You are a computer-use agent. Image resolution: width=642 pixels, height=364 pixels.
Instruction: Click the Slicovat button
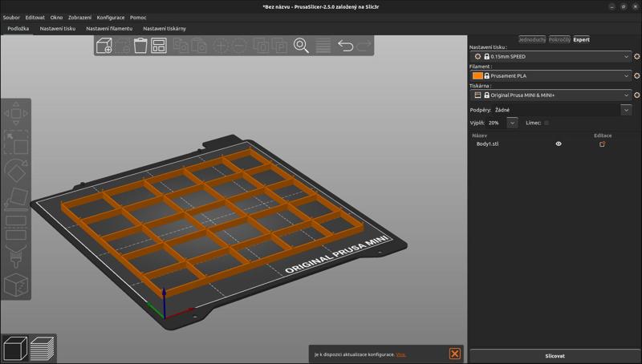pyautogui.click(x=555, y=355)
